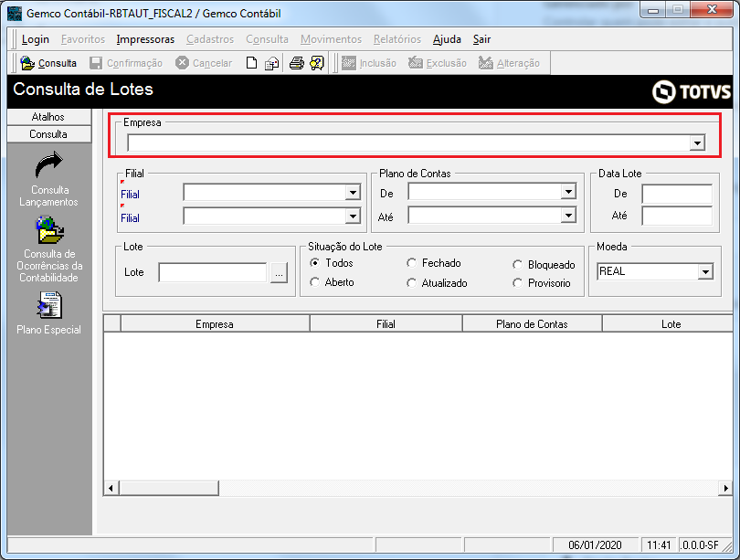Image resolution: width=740 pixels, height=560 pixels.
Task: Click the Alteração toolbar icon
Action: pyautogui.click(x=486, y=63)
